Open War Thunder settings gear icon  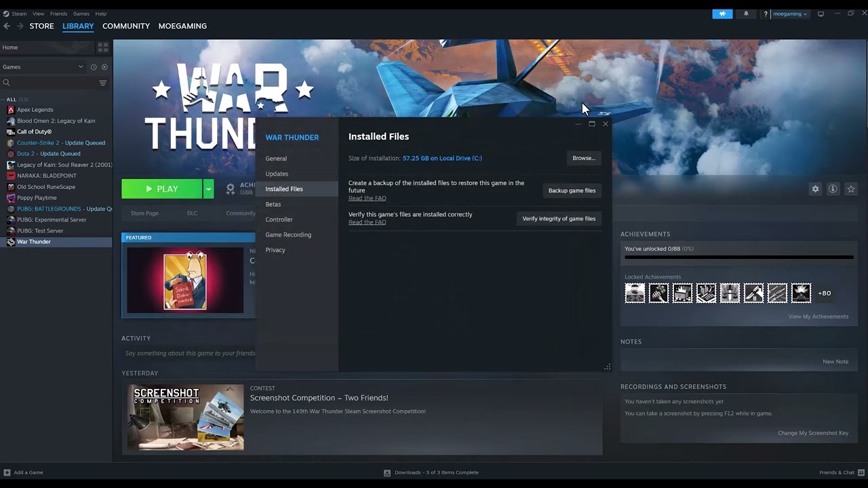click(815, 189)
